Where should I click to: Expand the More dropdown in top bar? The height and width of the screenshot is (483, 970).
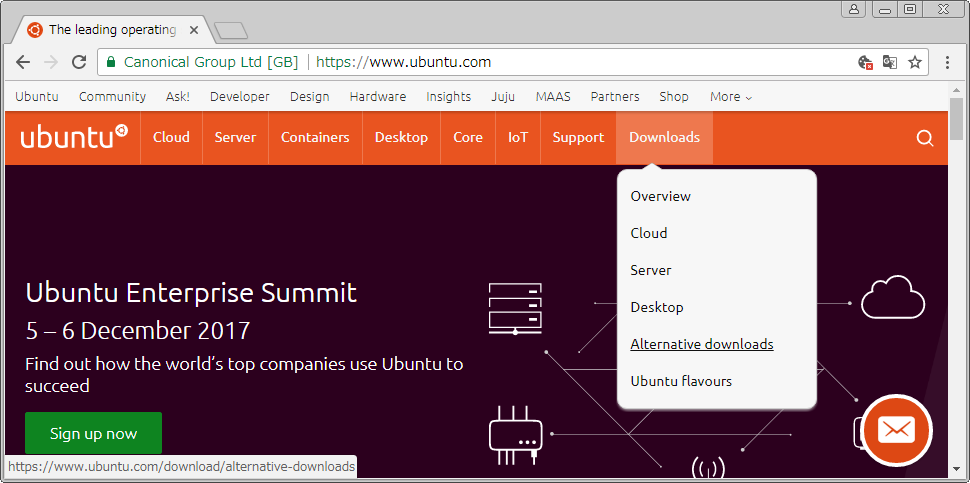point(730,97)
